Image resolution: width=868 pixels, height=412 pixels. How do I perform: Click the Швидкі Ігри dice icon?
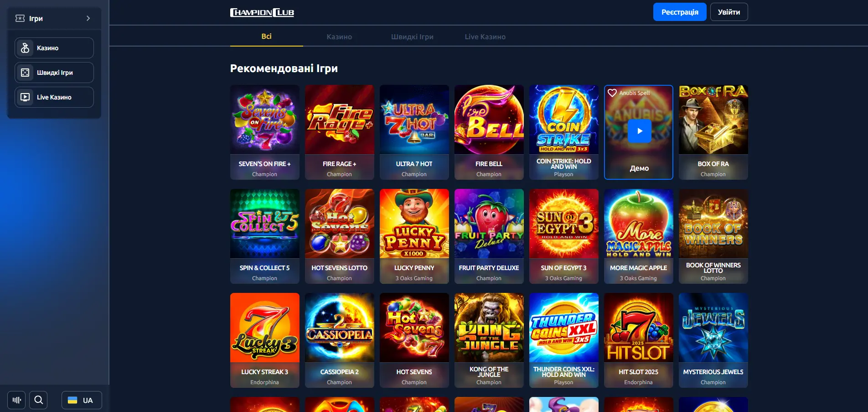(25, 73)
